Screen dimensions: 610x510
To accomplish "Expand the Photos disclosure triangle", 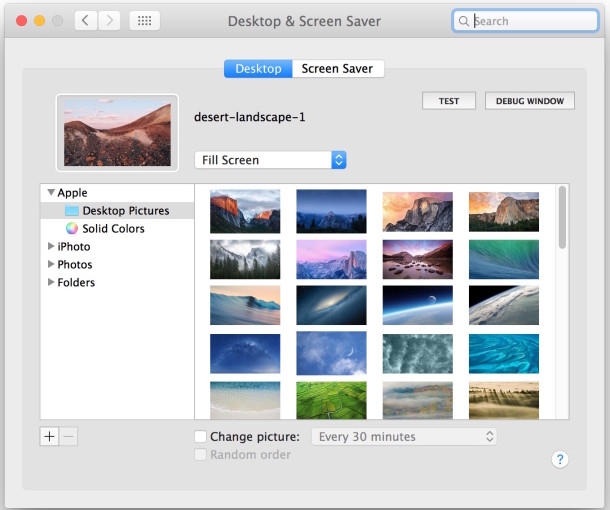I will tap(51, 264).
